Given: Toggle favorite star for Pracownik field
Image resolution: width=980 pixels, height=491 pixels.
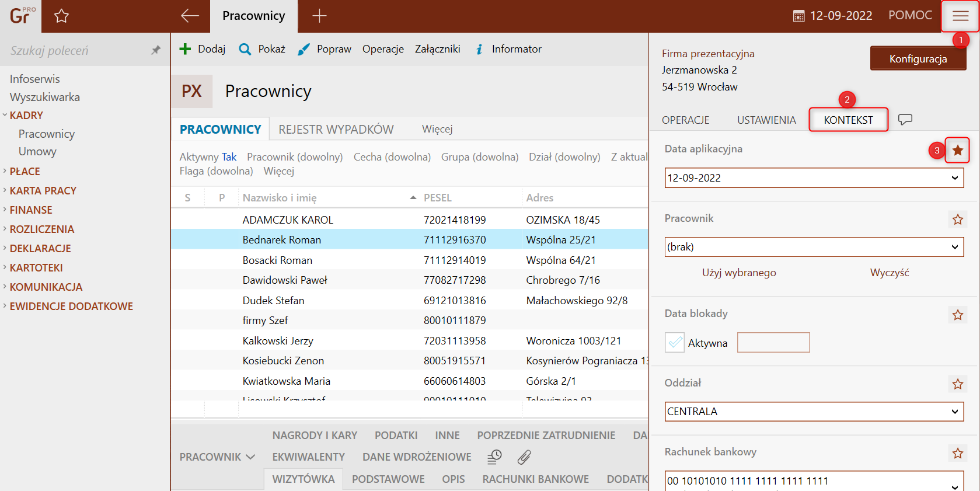Looking at the screenshot, I should tap(957, 220).
